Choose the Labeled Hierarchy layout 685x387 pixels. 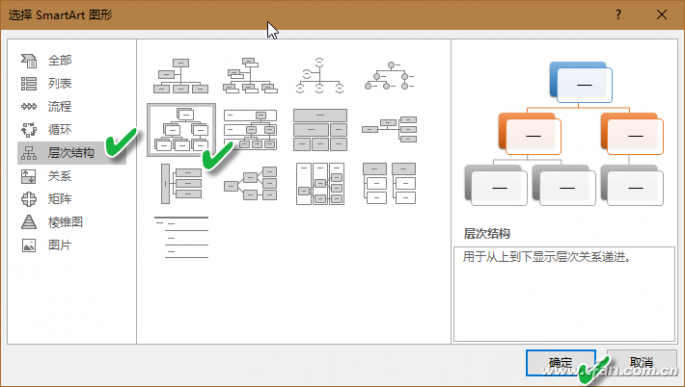tap(250, 130)
